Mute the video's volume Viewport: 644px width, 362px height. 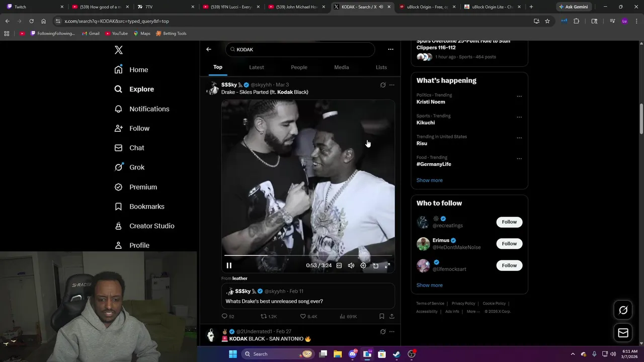pos(351,265)
